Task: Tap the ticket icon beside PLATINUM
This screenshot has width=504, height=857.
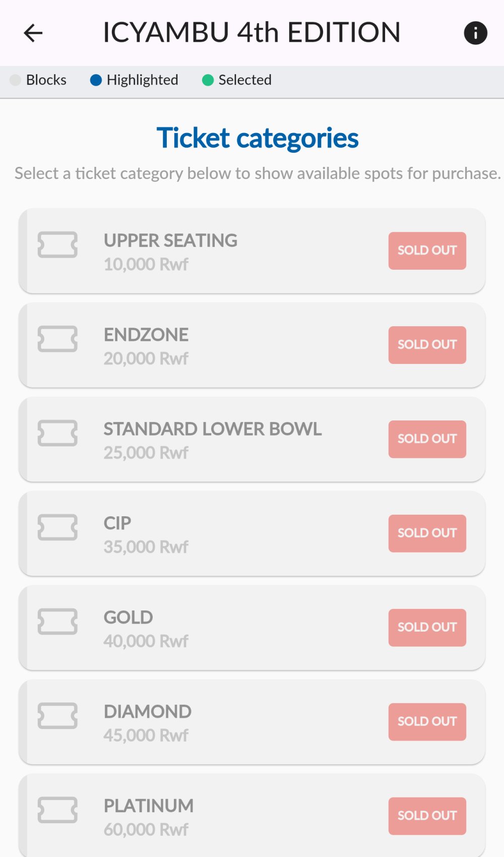Action: (x=57, y=810)
